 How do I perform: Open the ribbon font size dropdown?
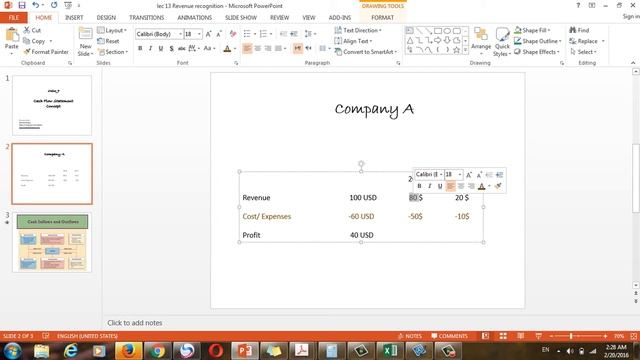pos(199,34)
